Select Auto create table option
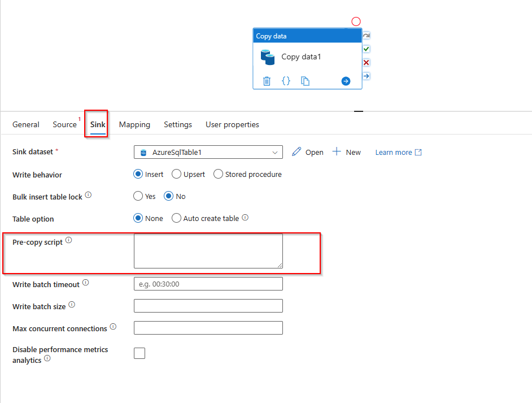This screenshot has width=532, height=403. click(176, 218)
